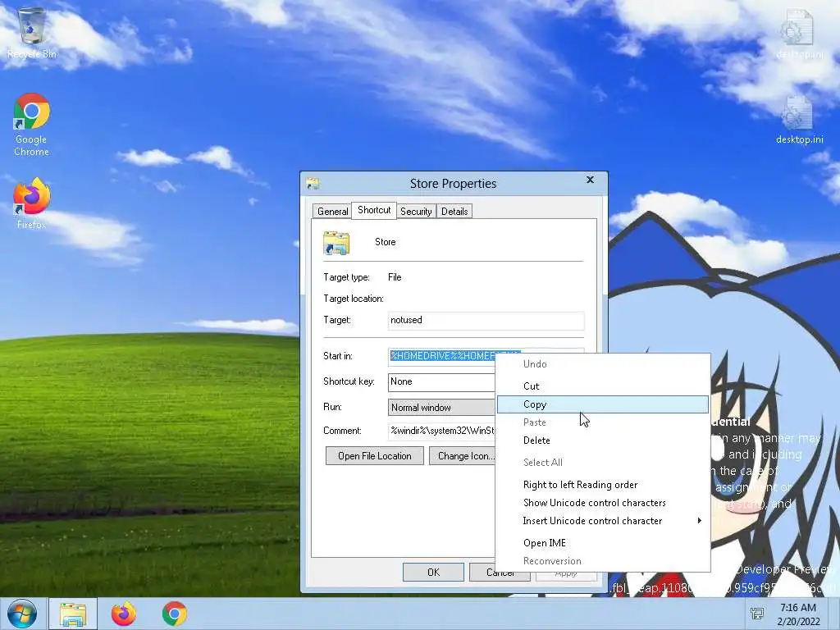Open File Explorer from the taskbar
Image resolution: width=840 pixels, height=630 pixels.
click(x=73, y=614)
